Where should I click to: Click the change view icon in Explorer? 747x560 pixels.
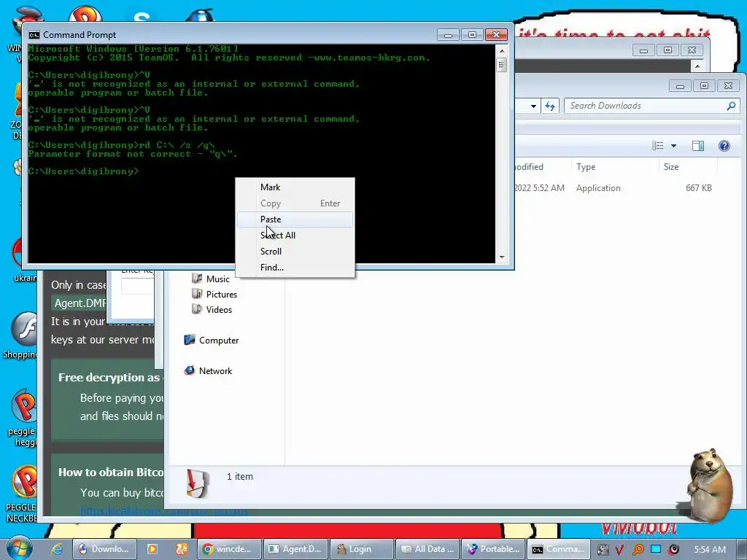(x=658, y=146)
